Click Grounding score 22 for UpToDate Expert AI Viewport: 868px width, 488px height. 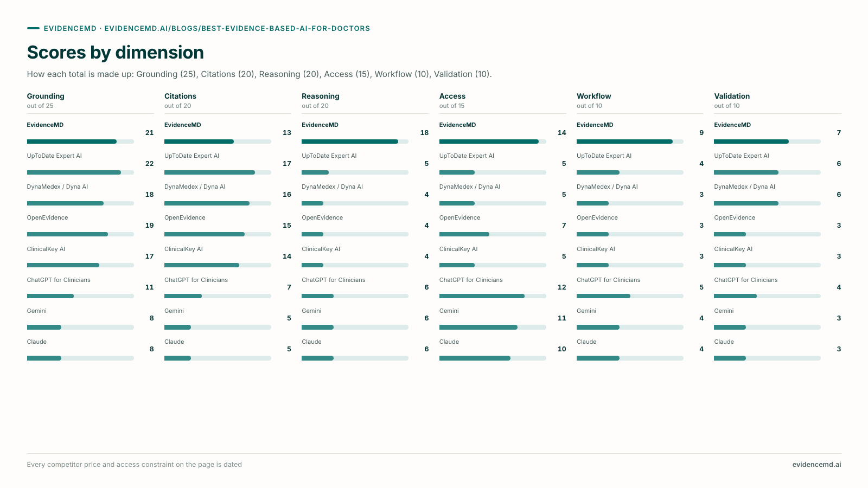[149, 164]
